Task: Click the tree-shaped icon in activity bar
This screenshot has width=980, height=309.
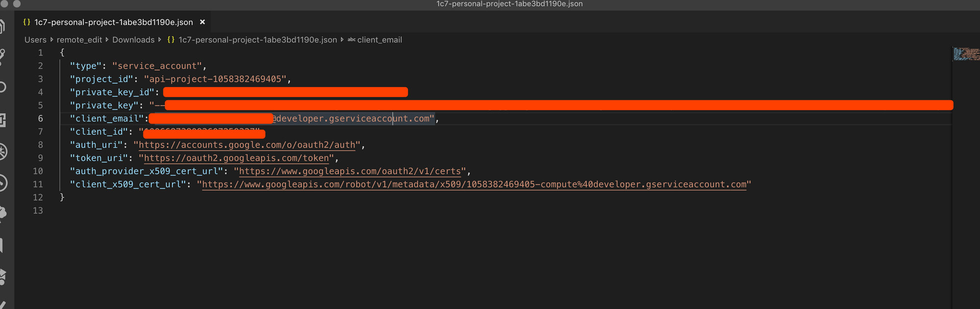Action: pos(2,213)
